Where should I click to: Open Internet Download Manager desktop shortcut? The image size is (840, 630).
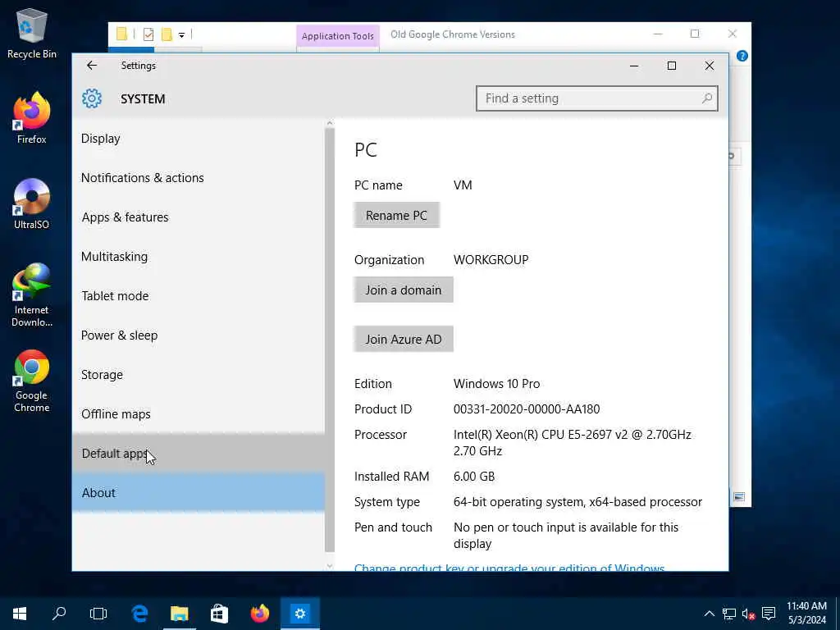[32, 294]
